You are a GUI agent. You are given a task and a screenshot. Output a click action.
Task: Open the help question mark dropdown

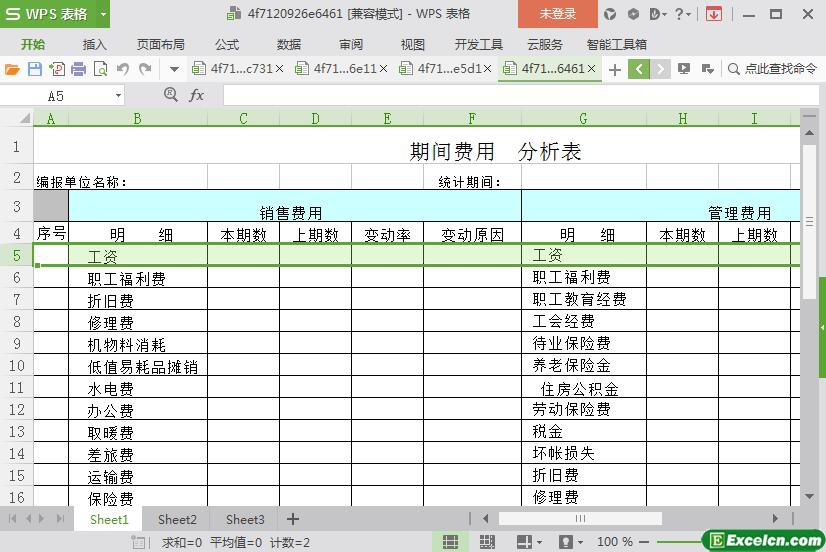tap(683, 14)
